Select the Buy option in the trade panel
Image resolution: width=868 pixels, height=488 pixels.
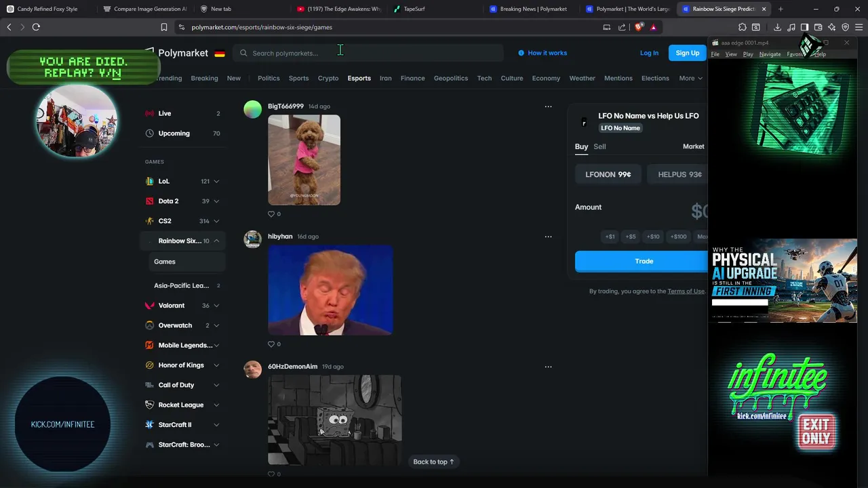tap(581, 146)
